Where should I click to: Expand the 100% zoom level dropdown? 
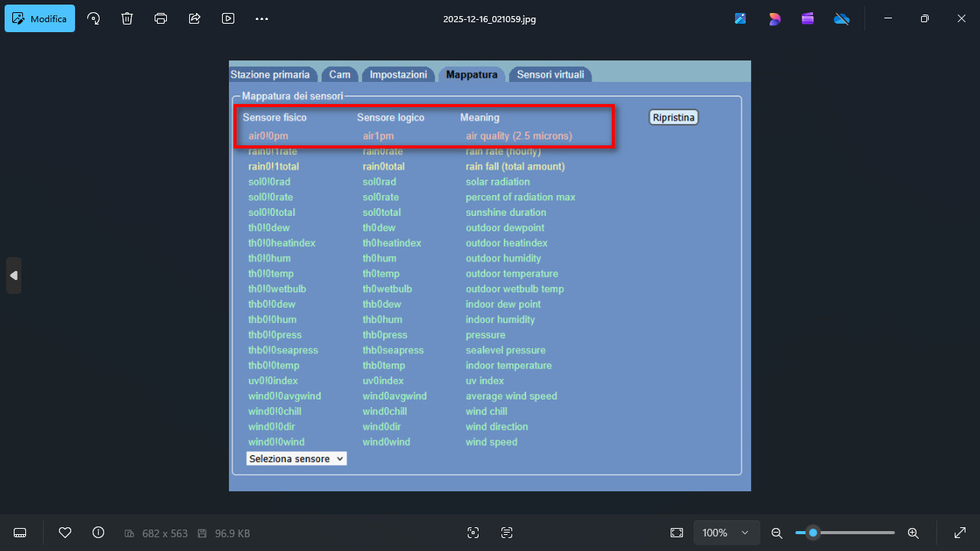pyautogui.click(x=726, y=533)
